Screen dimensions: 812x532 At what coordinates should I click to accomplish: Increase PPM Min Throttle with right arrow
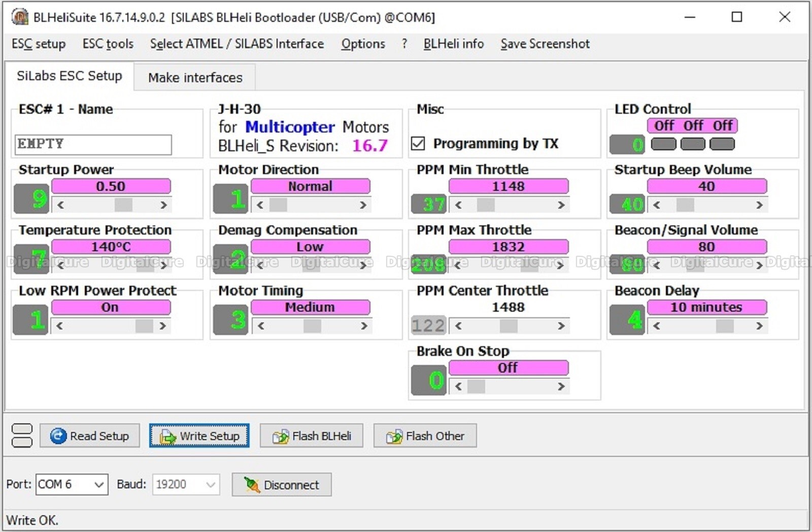(x=561, y=205)
